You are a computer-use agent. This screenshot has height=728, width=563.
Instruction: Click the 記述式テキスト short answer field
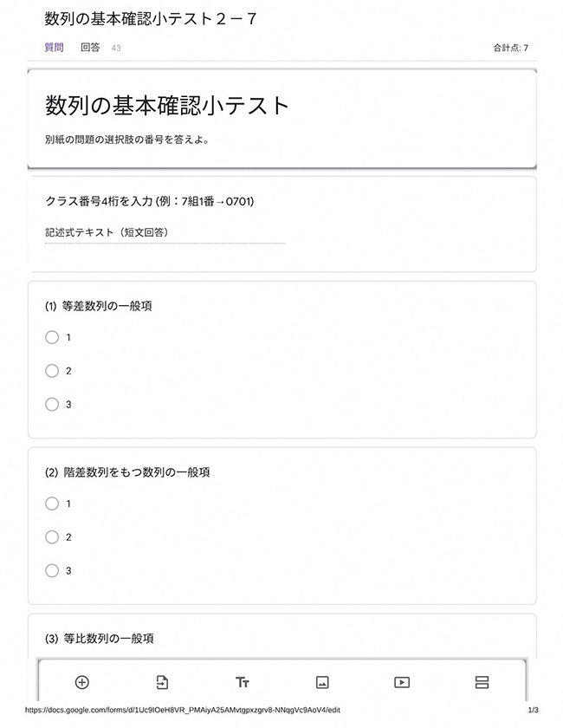(x=165, y=233)
